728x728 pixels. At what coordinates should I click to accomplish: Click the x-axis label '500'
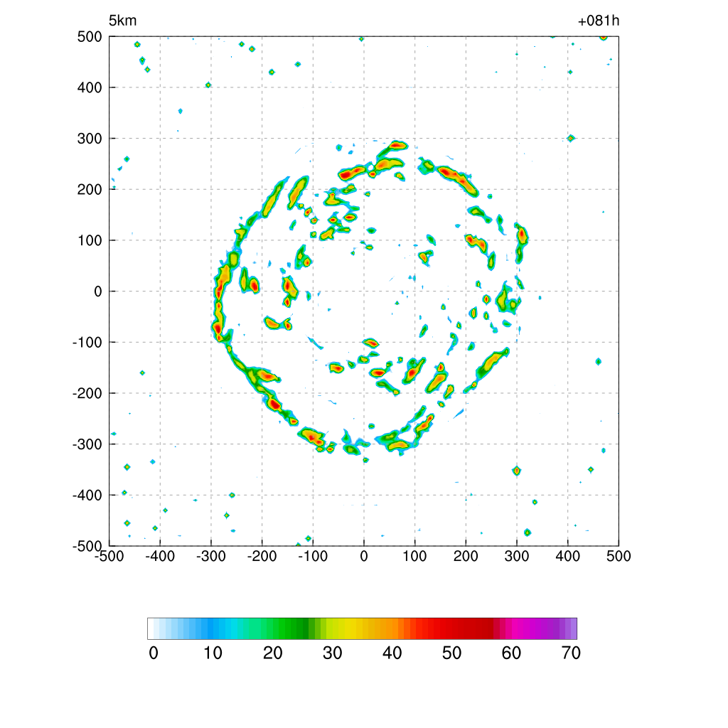point(619,556)
